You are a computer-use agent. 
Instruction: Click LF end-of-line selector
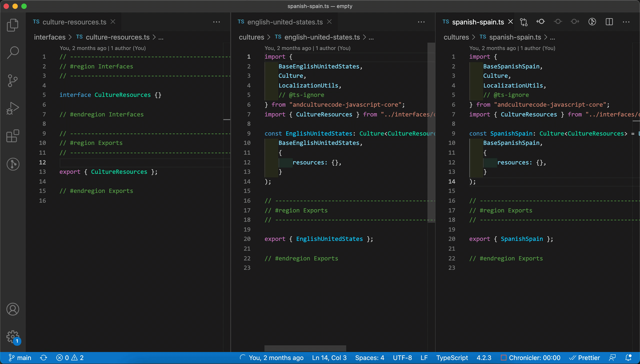click(424, 358)
